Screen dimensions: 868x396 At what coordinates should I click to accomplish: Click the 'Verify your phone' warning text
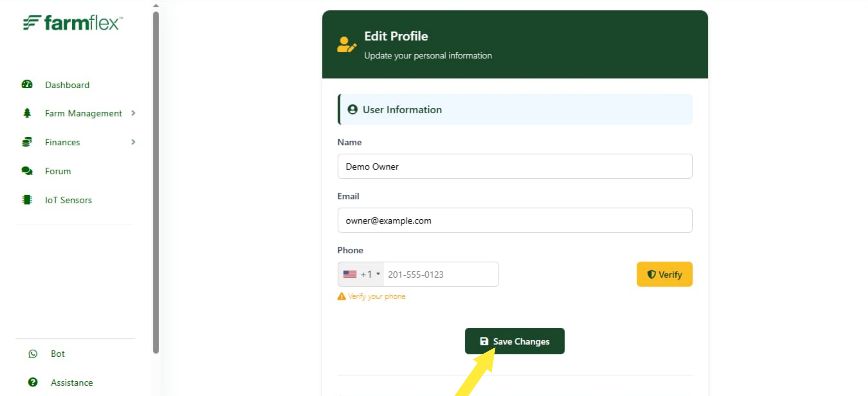pos(376,296)
